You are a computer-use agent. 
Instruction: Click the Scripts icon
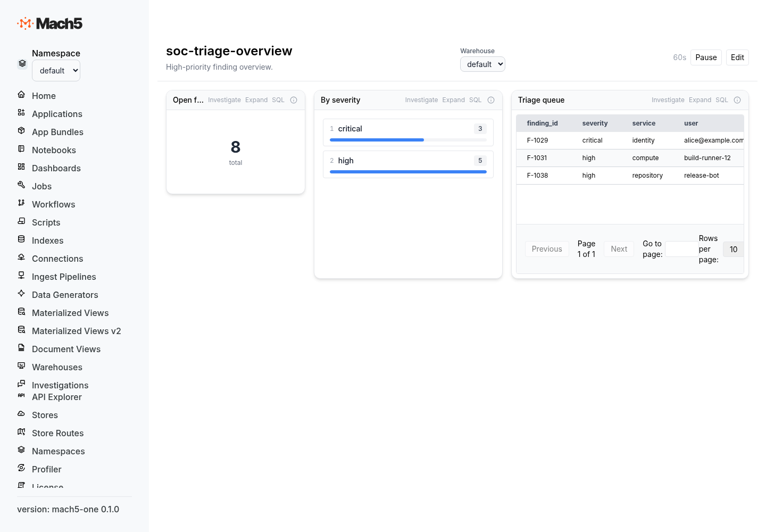point(21,221)
